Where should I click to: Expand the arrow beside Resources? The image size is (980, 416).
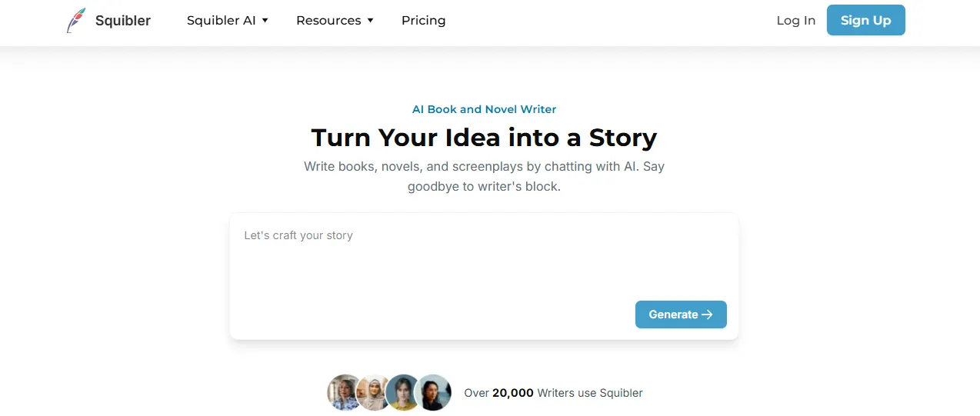[370, 21]
